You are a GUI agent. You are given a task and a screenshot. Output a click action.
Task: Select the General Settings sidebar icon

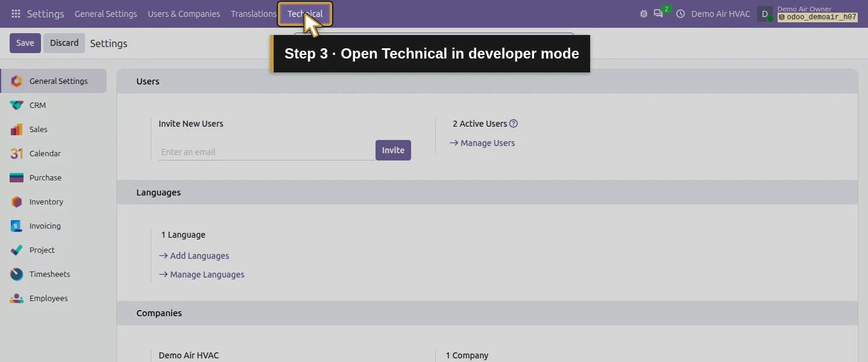pyautogui.click(x=17, y=81)
